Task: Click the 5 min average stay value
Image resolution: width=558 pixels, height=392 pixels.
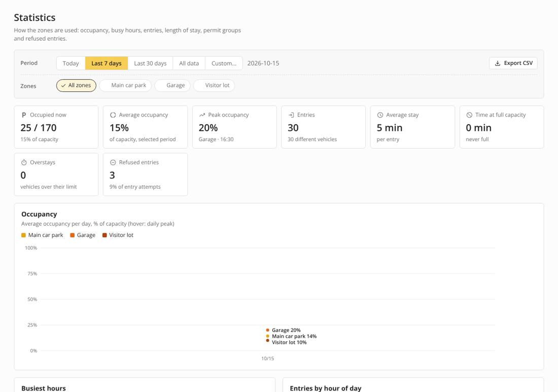Action: point(389,128)
